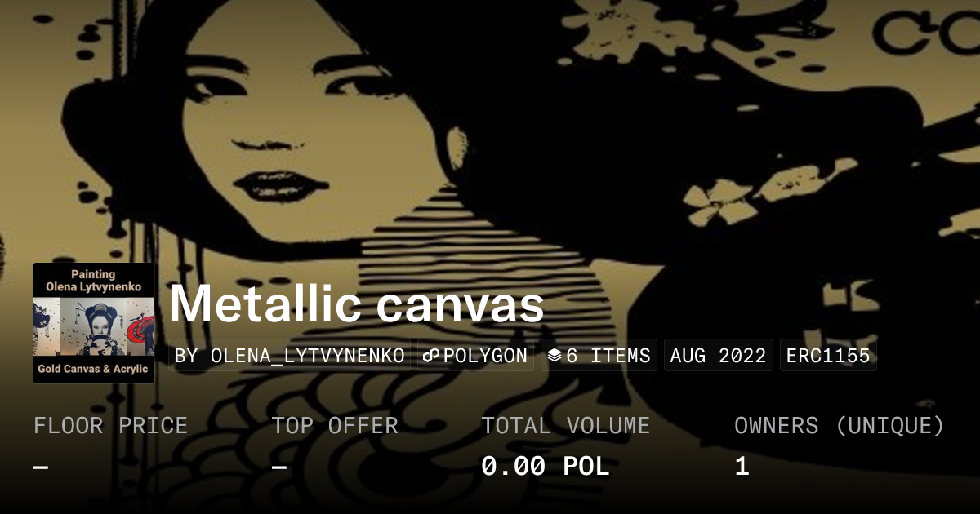Screen dimensions: 980x514
Task: Select the 6 ITEMS badge
Action: (x=599, y=356)
